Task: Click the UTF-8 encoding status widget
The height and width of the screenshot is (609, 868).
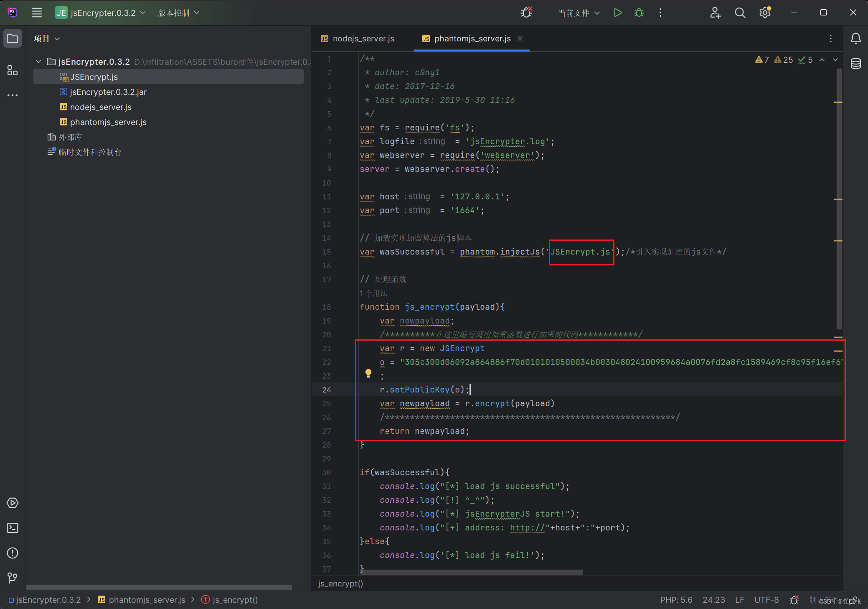Action: (x=766, y=600)
